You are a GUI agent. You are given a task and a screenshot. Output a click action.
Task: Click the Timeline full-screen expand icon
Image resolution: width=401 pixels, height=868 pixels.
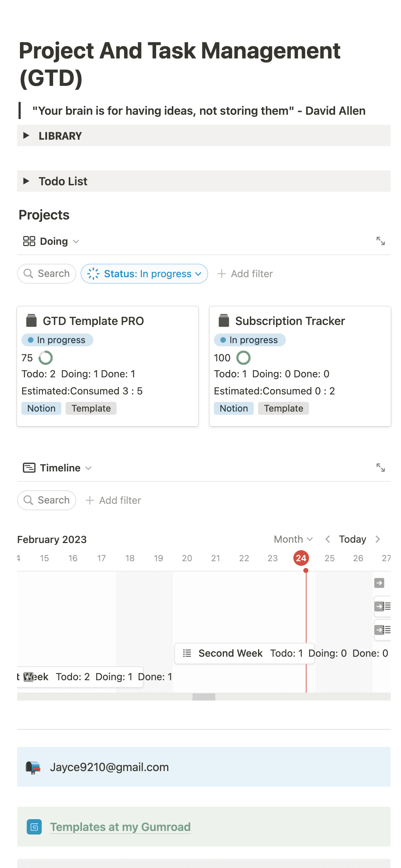coord(380,467)
